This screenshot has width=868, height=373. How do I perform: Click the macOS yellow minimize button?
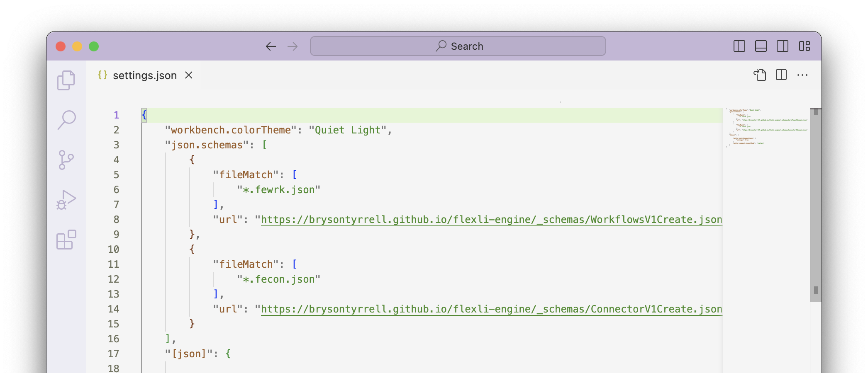pos(77,46)
